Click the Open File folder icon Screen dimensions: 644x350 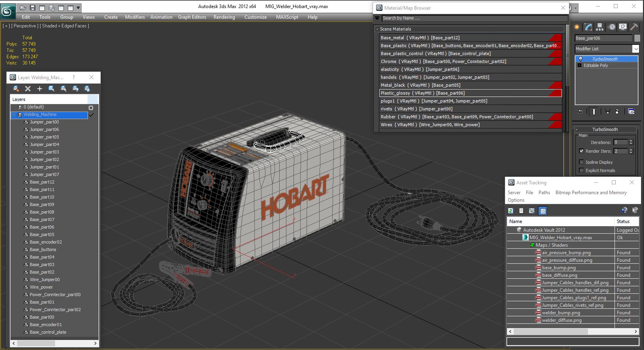pyautogui.click(x=23, y=8)
